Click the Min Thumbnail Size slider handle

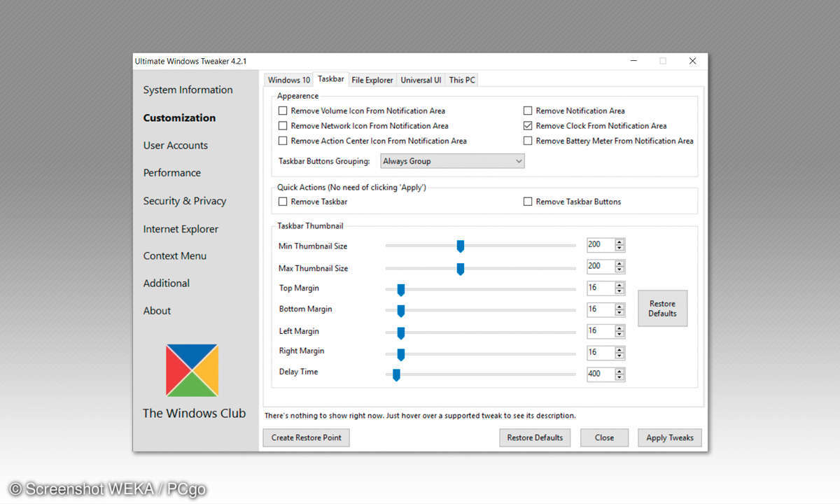pyautogui.click(x=461, y=246)
